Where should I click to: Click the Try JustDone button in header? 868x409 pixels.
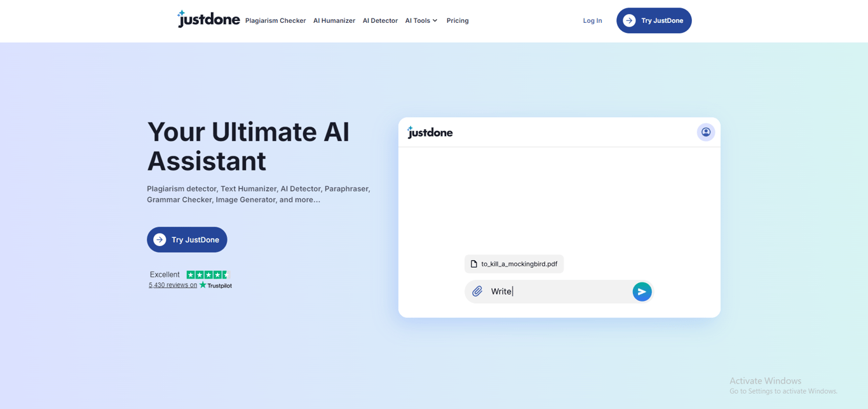coord(654,20)
